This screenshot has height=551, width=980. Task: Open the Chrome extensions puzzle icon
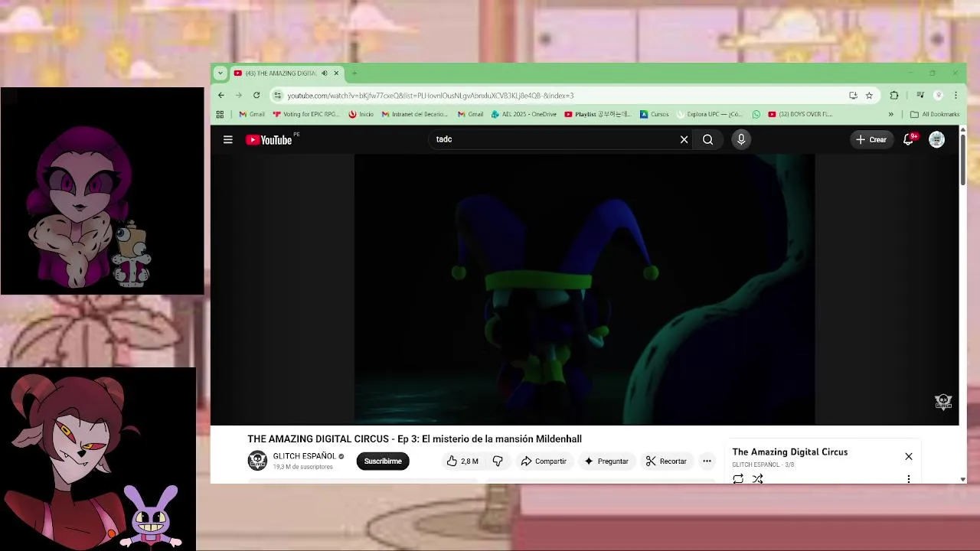click(x=893, y=96)
